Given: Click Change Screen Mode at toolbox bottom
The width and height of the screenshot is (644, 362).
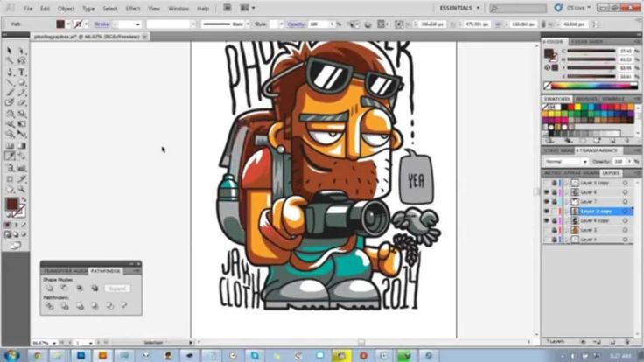Looking at the screenshot, I should tap(15, 246).
